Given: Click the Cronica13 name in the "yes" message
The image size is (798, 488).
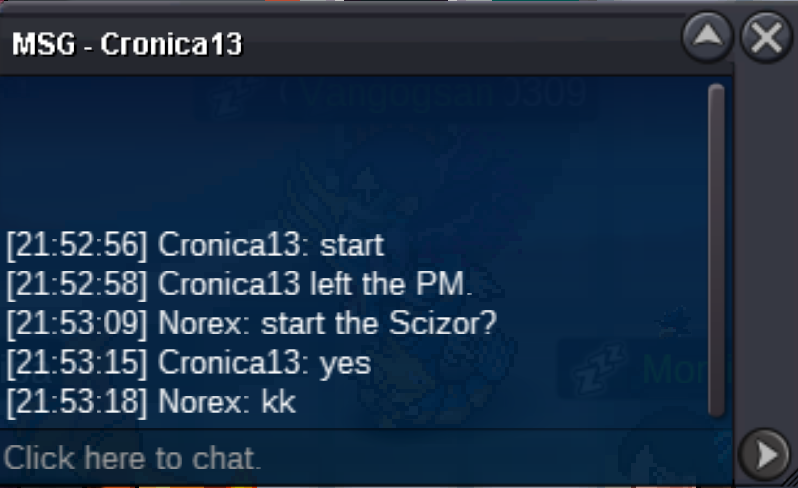Looking at the screenshot, I should 229,363.
